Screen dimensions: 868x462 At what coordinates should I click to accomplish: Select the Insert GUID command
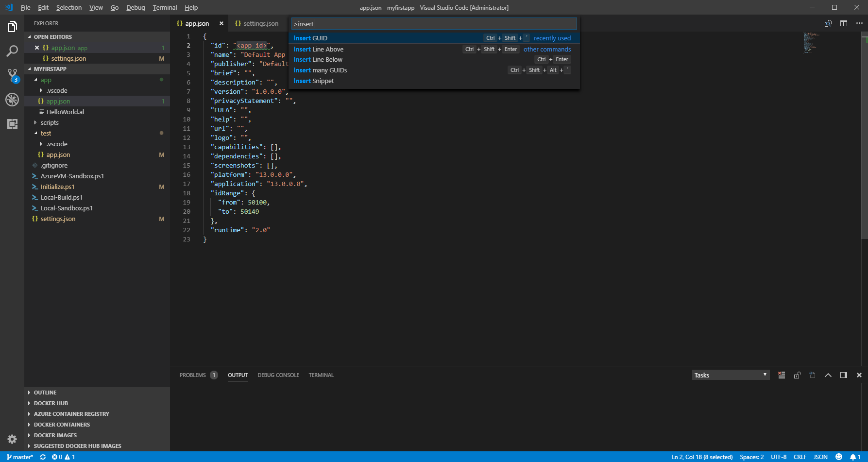point(310,38)
